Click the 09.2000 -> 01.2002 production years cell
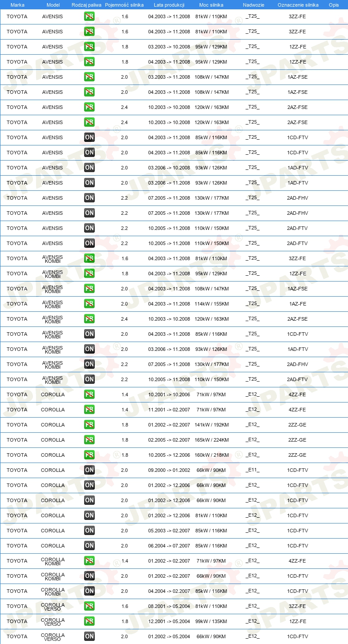The image size is (348, 644). point(169,470)
